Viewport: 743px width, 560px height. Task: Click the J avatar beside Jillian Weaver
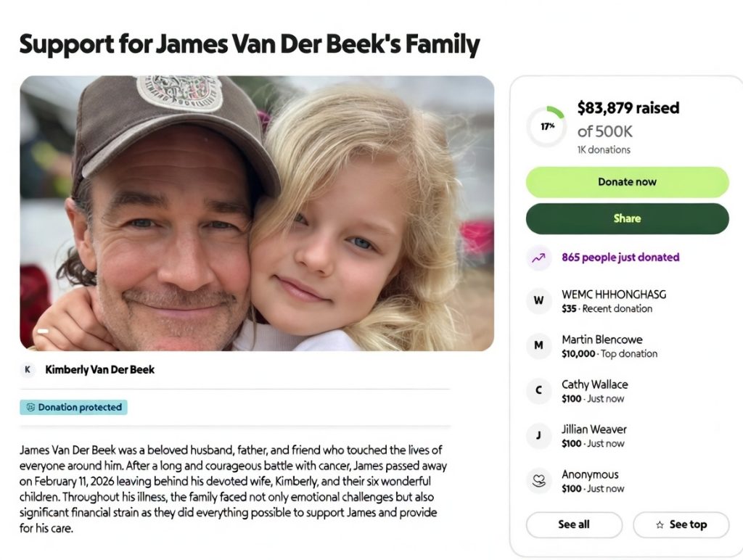(538, 435)
